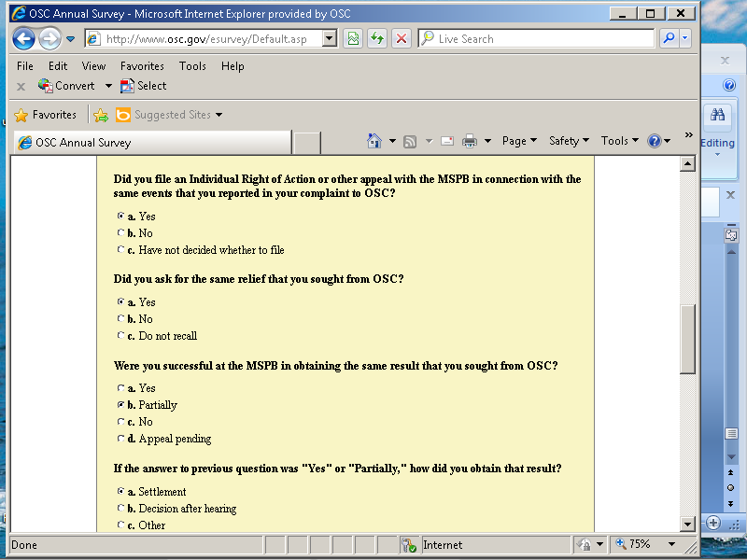Click the Home icon
Viewport: 747px width, 560px height.
coord(374,141)
